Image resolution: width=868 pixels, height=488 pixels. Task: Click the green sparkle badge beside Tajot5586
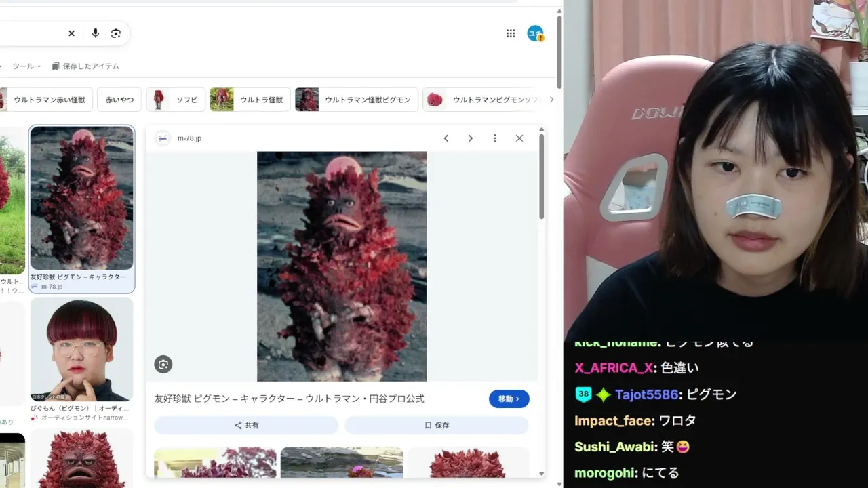(604, 394)
